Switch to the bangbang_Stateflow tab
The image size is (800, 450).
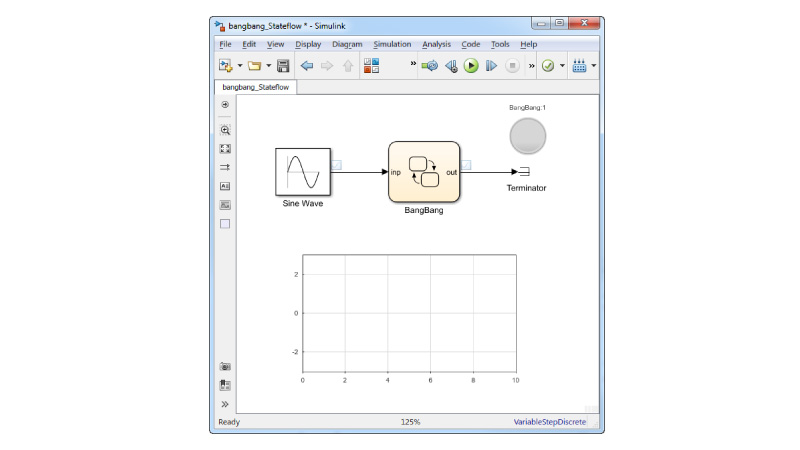(x=255, y=87)
